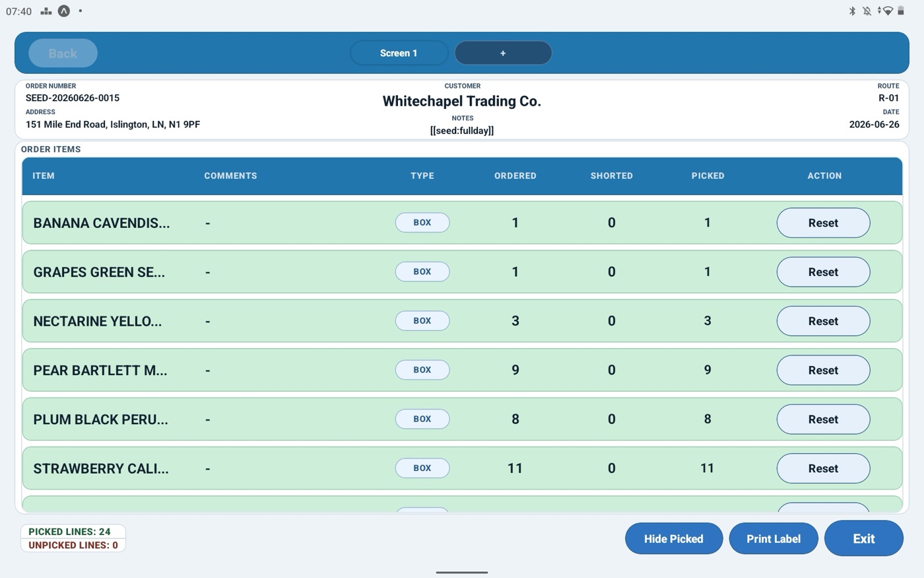
Task: Exit the order picking screen
Action: [x=863, y=538]
